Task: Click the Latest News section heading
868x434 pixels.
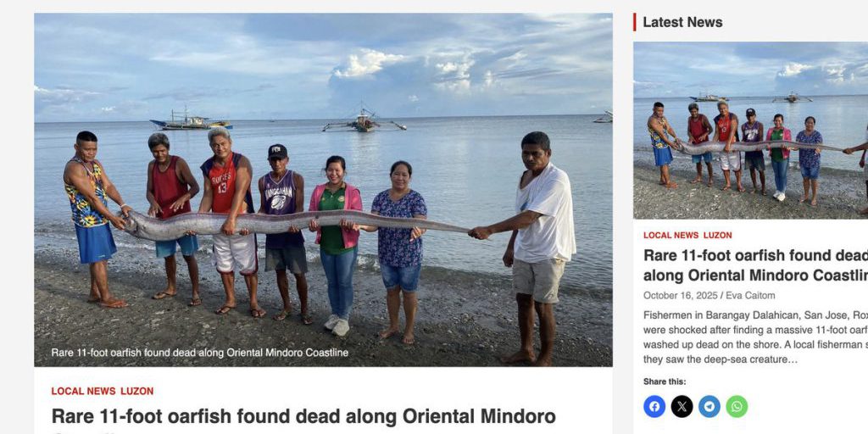Action: pyautogui.click(x=682, y=22)
